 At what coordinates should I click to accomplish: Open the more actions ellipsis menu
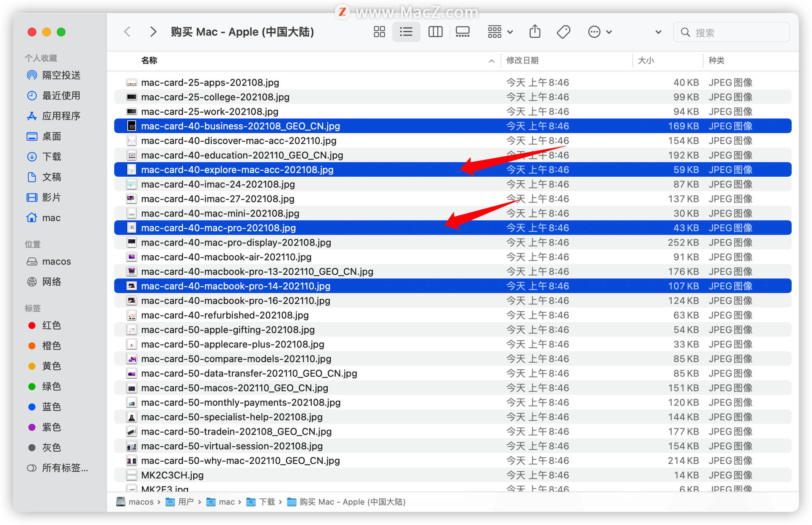click(600, 32)
